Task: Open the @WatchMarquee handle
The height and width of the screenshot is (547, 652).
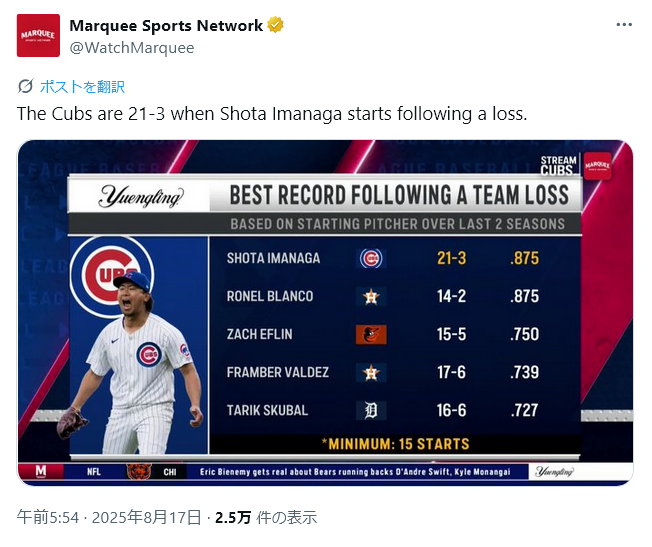Action: click(x=131, y=47)
